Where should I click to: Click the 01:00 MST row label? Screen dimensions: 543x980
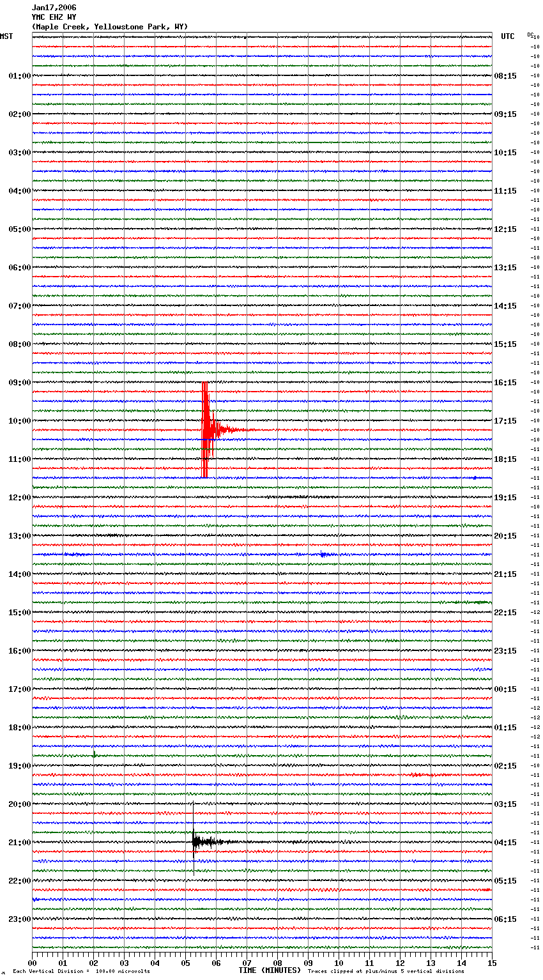[19, 76]
